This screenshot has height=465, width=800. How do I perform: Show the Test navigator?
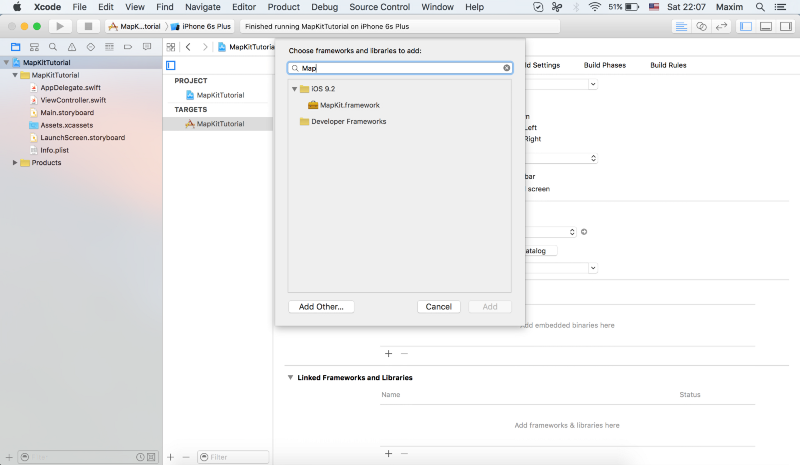90,47
